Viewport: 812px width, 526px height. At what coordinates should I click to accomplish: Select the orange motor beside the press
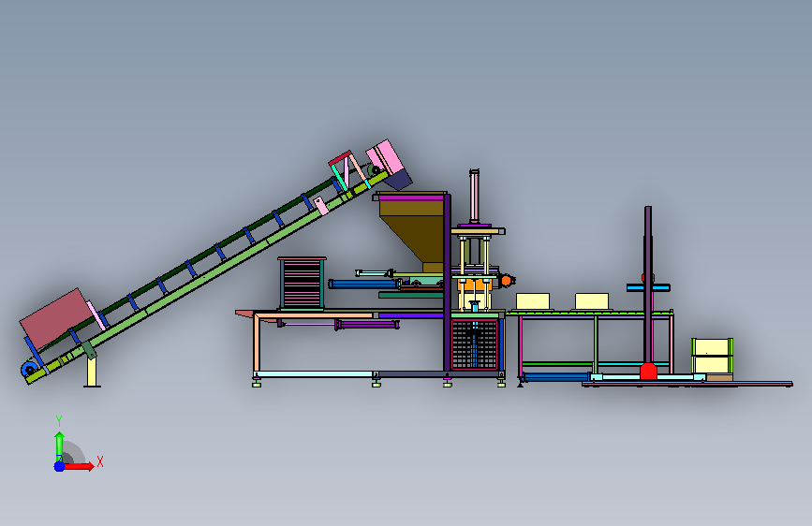506,281
